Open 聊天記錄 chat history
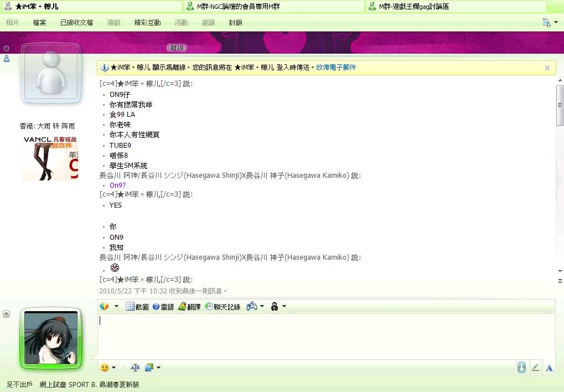 coord(223,307)
